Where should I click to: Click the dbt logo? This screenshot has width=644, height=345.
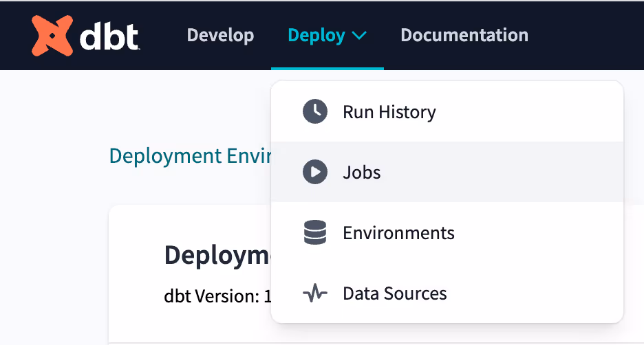pos(85,36)
